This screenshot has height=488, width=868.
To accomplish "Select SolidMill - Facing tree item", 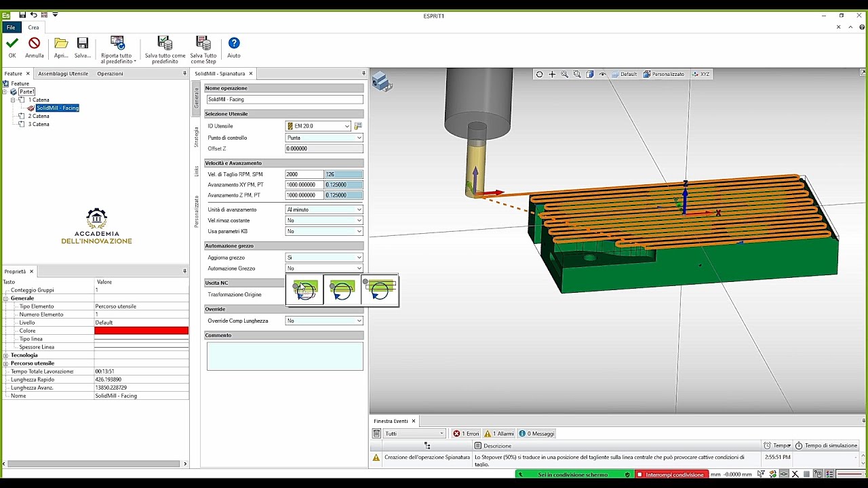I will pyautogui.click(x=58, y=108).
